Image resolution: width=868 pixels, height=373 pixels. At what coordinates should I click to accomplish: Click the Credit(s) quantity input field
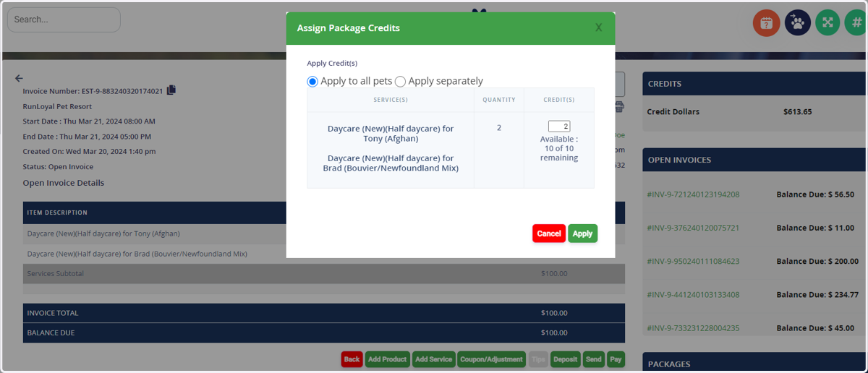[x=559, y=127]
